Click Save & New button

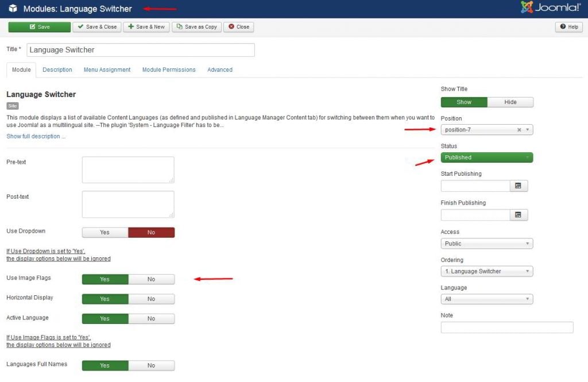(x=146, y=27)
